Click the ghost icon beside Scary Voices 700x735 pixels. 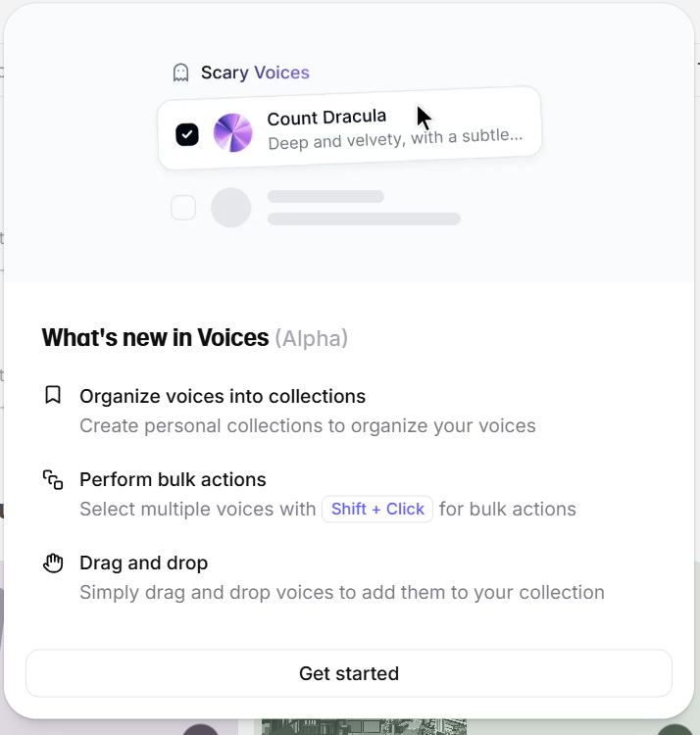pyautogui.click(x=180, y=73)
